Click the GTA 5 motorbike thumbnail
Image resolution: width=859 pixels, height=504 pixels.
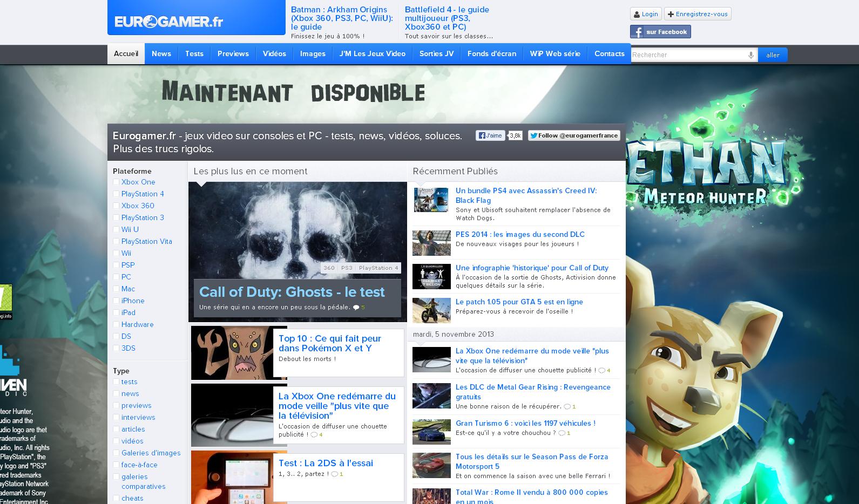pyautogui.click(x=431, y=310)
